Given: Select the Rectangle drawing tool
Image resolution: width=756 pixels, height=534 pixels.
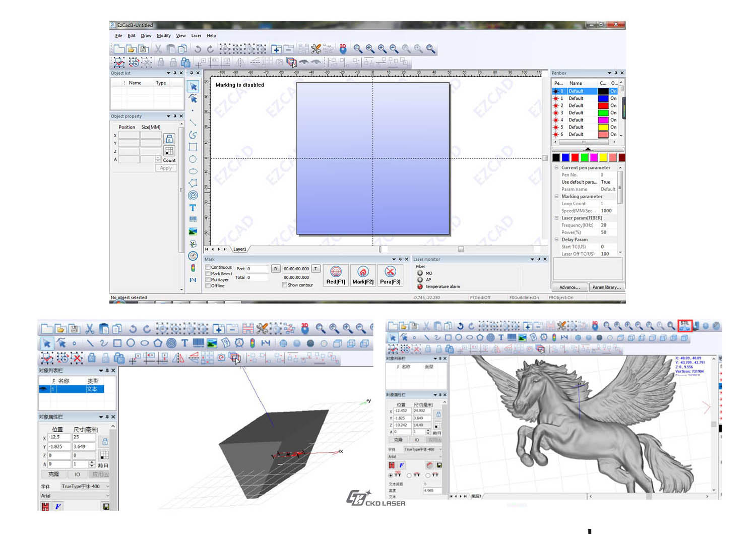Looking at the screenshot, I should click(x=193, y=147).
